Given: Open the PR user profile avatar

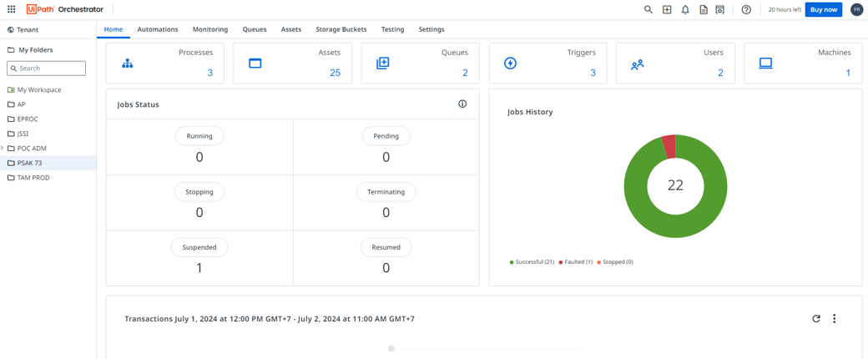Looking at the screenshot, I should (857, 9).
